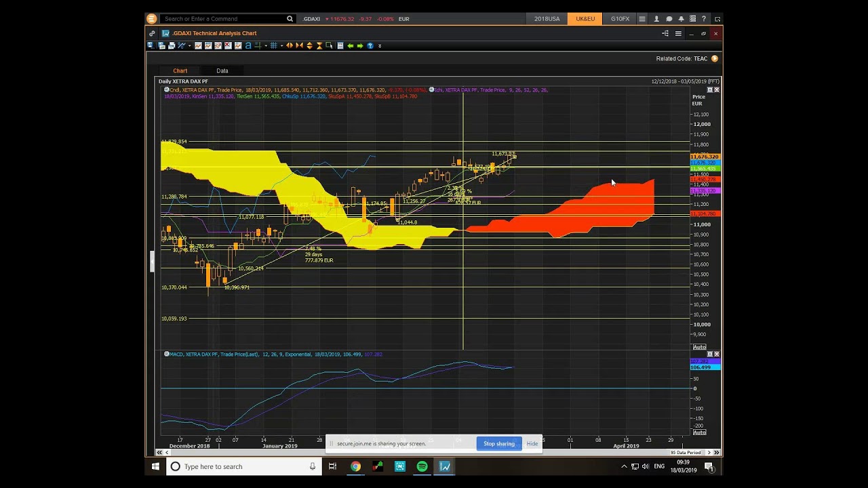
Task: Open chart help blue question icon
Action: coord(370,45)
